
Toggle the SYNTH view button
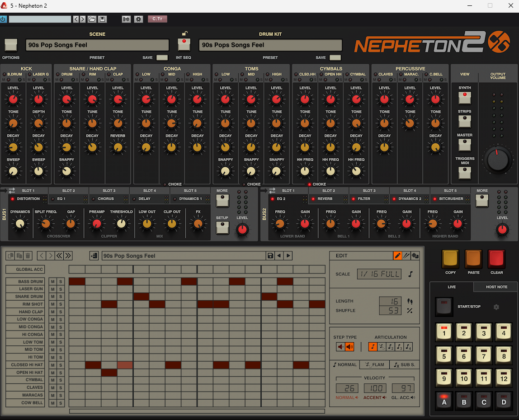tap(465, 98)
